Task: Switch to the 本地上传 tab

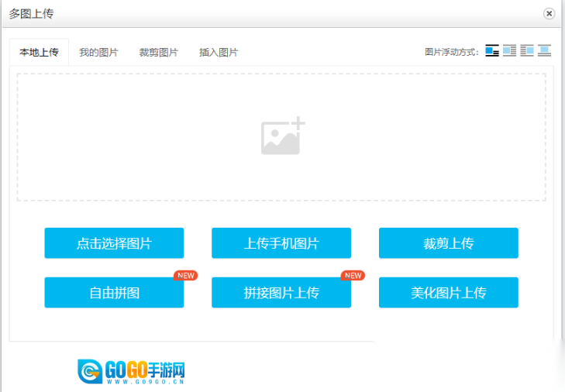Action: click(x=39, y=53)
